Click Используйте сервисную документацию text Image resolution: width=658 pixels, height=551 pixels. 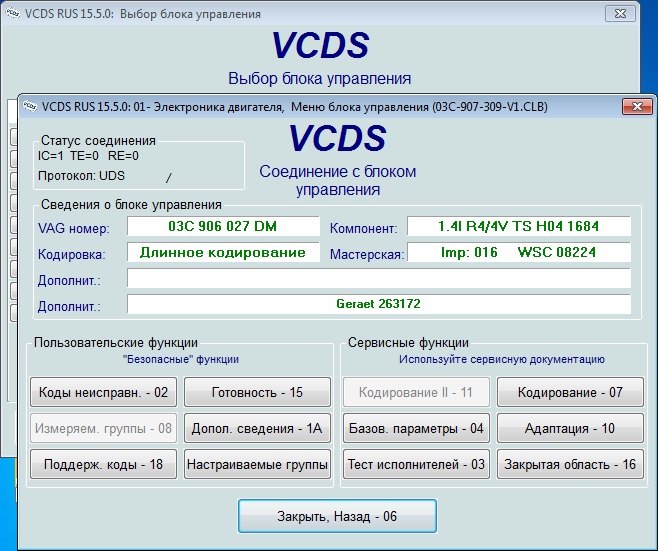point(501,359)
